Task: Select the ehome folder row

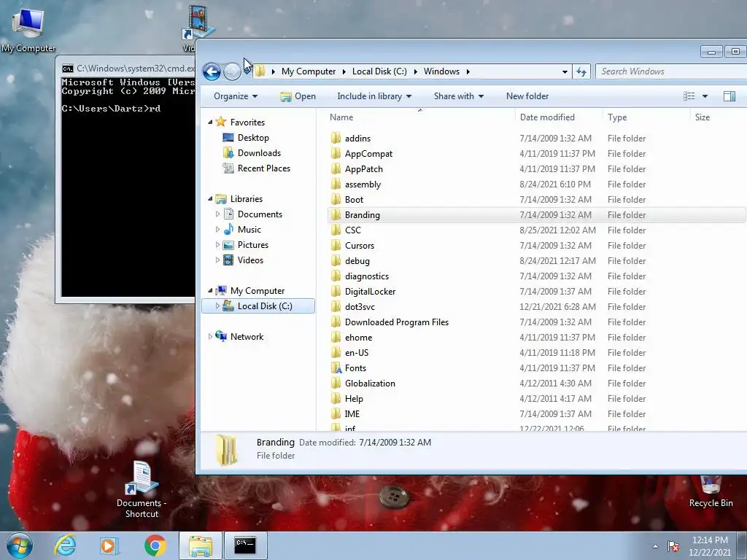Action: click(x=537, y=337)
